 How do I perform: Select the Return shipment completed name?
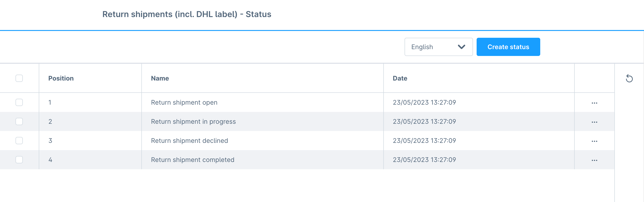pos(192,160)
